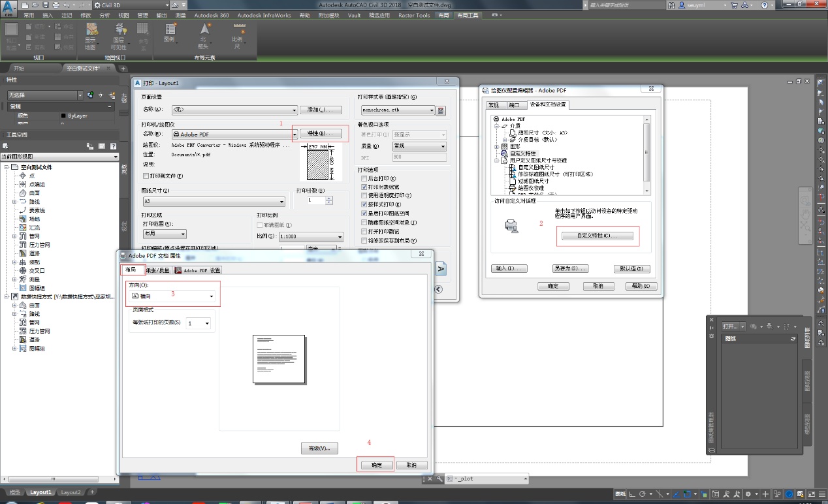Screen dimensions: 828x504
Task: Open the page setup 名称 dropdown showing <无>
Action: (234, 110)
